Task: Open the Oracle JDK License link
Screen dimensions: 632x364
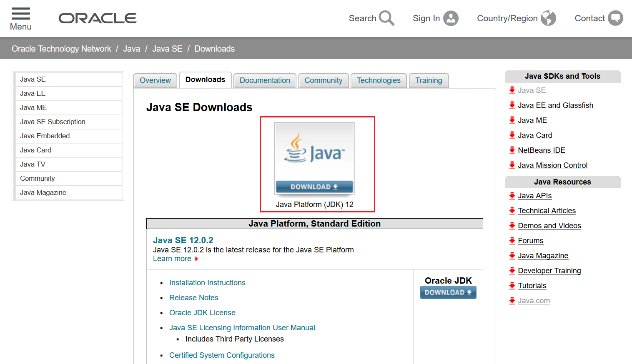Action: click(202, 313)
